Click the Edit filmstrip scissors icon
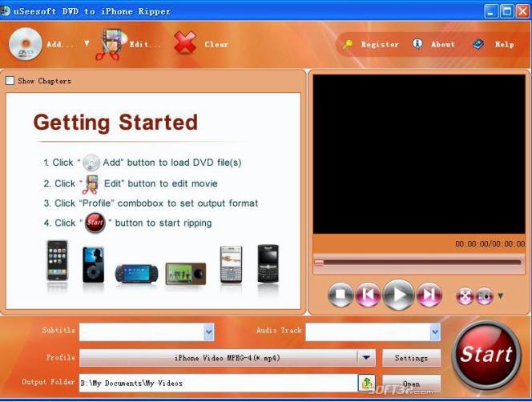This screenshot has width=532, height=402. pyautogui.click(x=111, y=44)
